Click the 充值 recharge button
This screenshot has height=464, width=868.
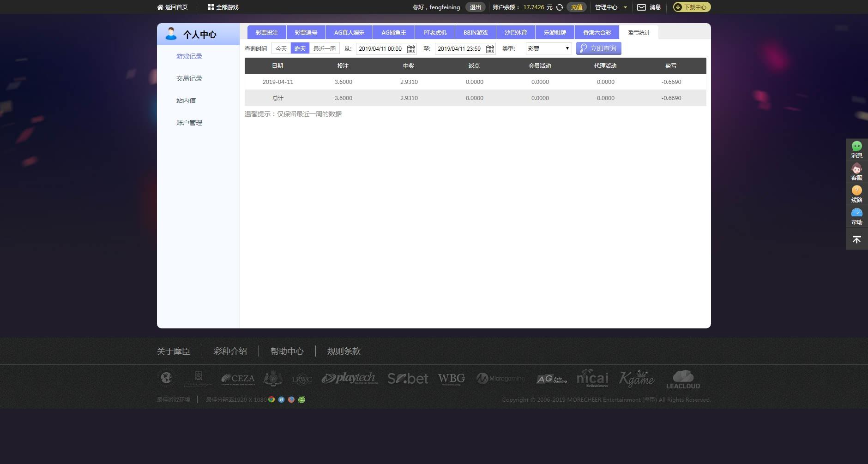(577, 7)
